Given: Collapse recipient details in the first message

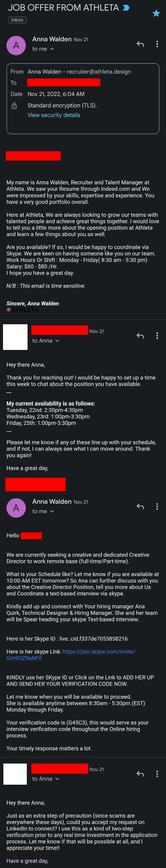Looking at the screenshot, I should 52,49.
